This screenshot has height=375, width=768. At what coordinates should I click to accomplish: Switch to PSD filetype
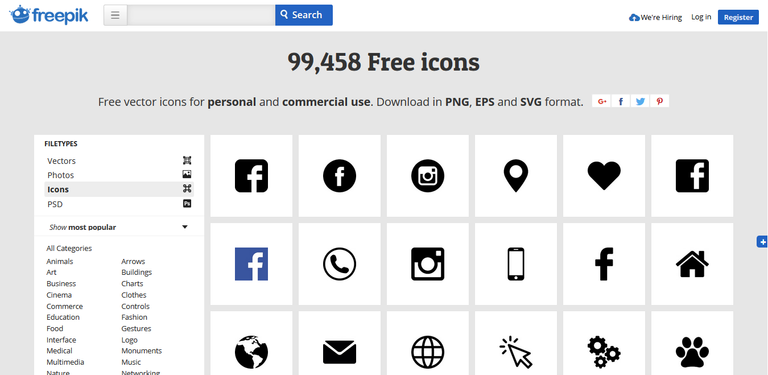tap(119, 204)
